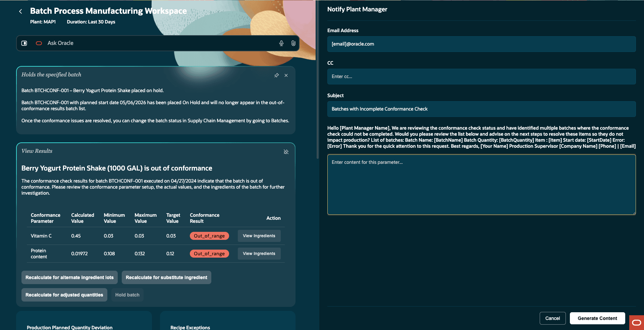Click the content parameter text area

click(481, 184)
